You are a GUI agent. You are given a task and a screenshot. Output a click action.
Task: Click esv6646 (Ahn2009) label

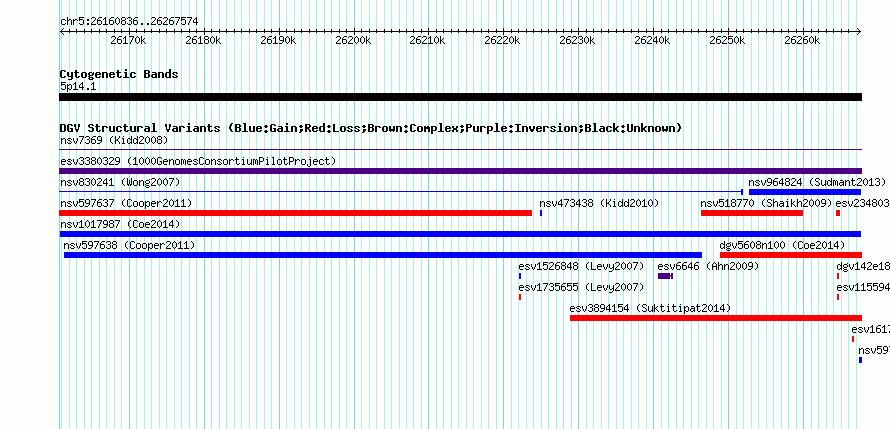[x=708, y=266]
